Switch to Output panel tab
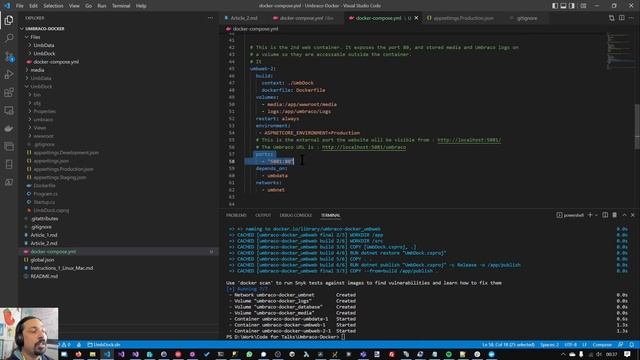640x360 pixels. (x=263, y=215)
